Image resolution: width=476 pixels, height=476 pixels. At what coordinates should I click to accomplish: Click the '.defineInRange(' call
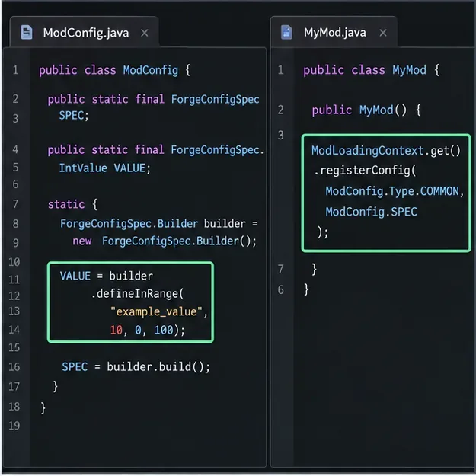point(137,293)
